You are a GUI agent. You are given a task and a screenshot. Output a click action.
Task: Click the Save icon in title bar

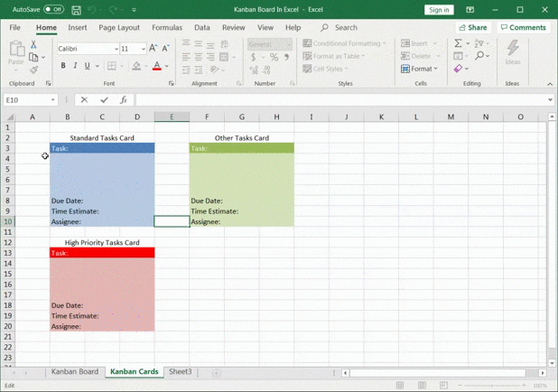77,10
